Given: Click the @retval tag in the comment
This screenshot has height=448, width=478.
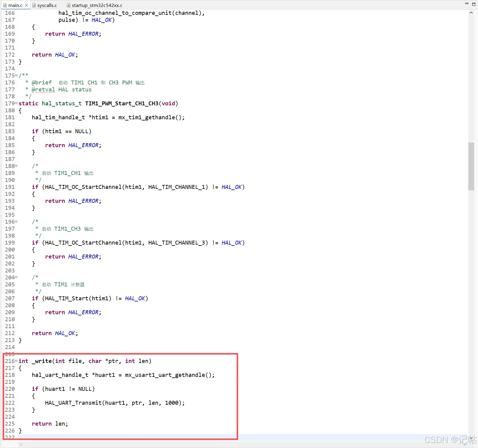Looking at the screenshot, I should click(x=43, y=89).
